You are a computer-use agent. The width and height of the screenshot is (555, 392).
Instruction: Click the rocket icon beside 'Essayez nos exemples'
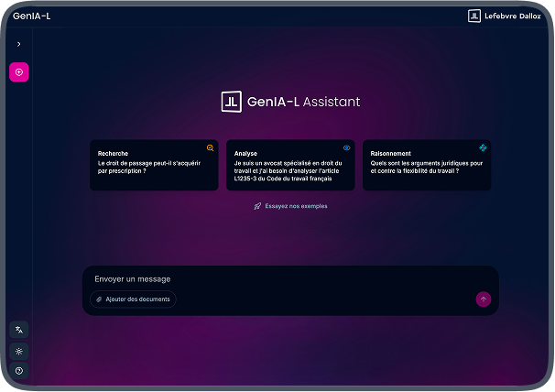coord(257,206)
